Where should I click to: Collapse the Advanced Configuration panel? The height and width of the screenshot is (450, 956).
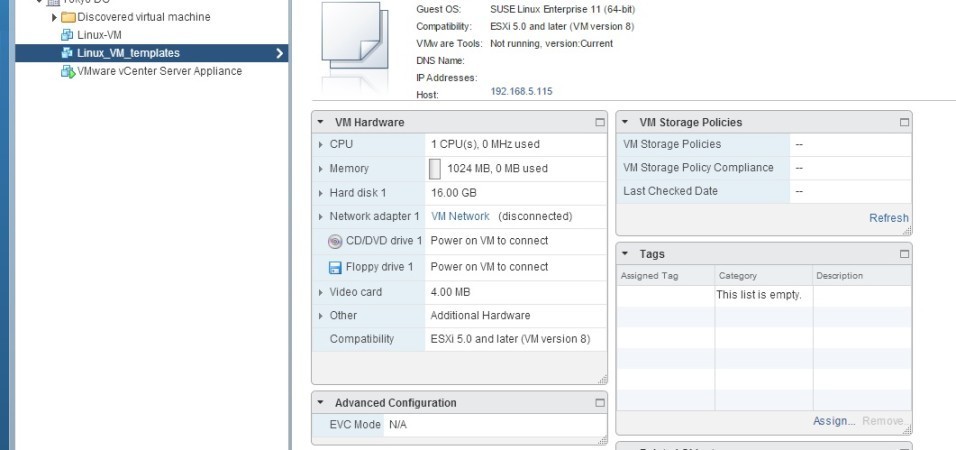[320, 402]
